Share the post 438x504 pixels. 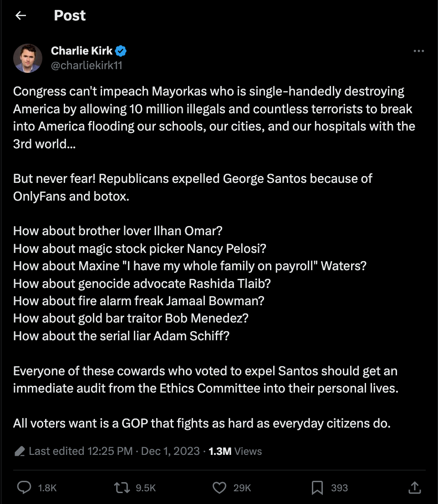[415, 488]
